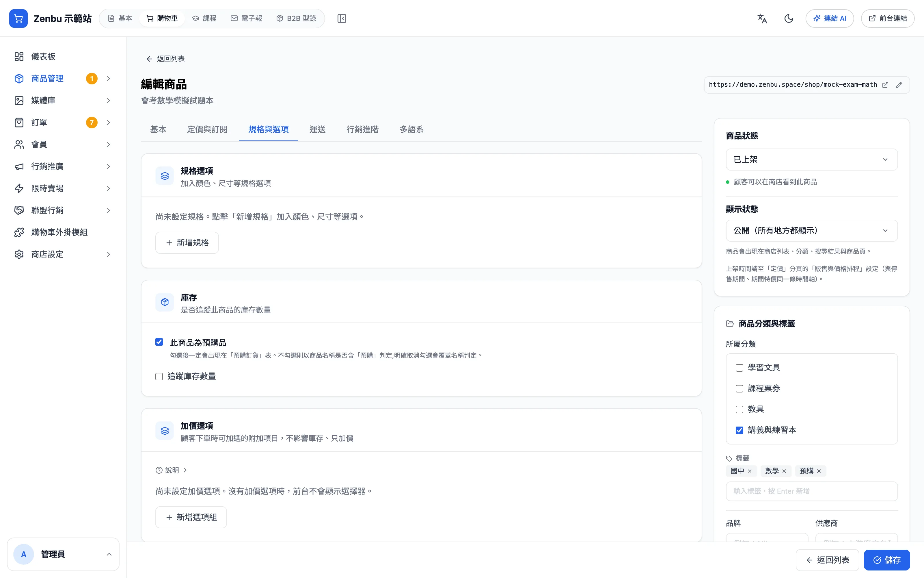Image resolution: width=924 pixels, height=578 pixels.
Task: Switch to dark mode moon icon
Action: tap(789, 18)
